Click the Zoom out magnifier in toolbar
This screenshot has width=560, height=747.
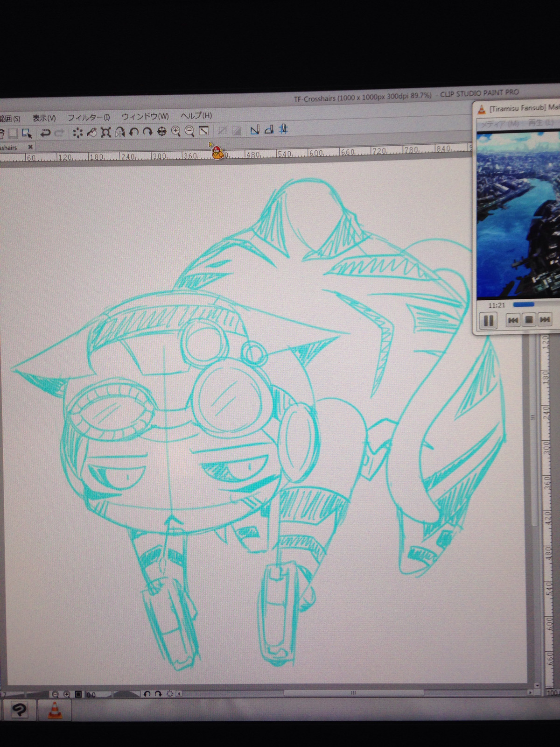pos(189,132)
